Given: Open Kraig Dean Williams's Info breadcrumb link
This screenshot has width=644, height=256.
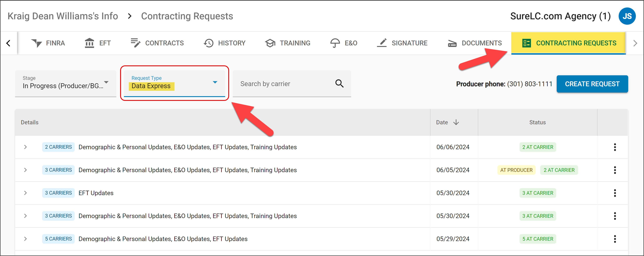Looking at the screenshot, I should pos(62,16).
